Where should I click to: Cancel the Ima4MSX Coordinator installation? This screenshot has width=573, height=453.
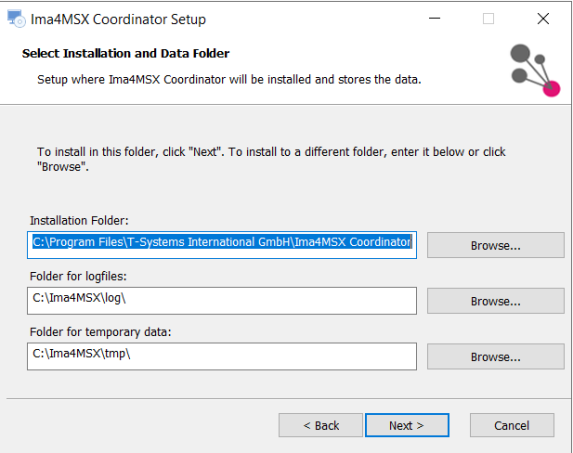(x=512, y=425)
